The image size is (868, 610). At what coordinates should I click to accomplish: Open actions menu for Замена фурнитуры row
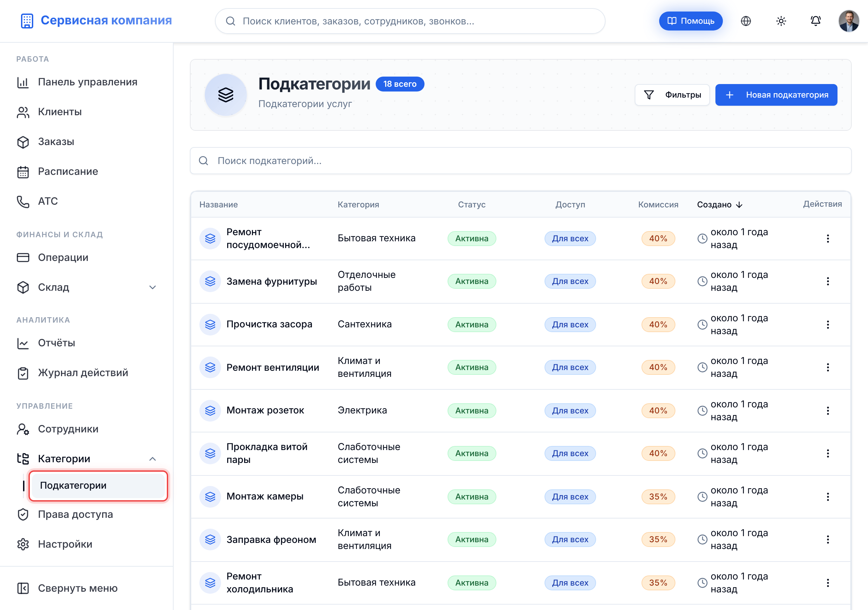click(x=828, y=281)
